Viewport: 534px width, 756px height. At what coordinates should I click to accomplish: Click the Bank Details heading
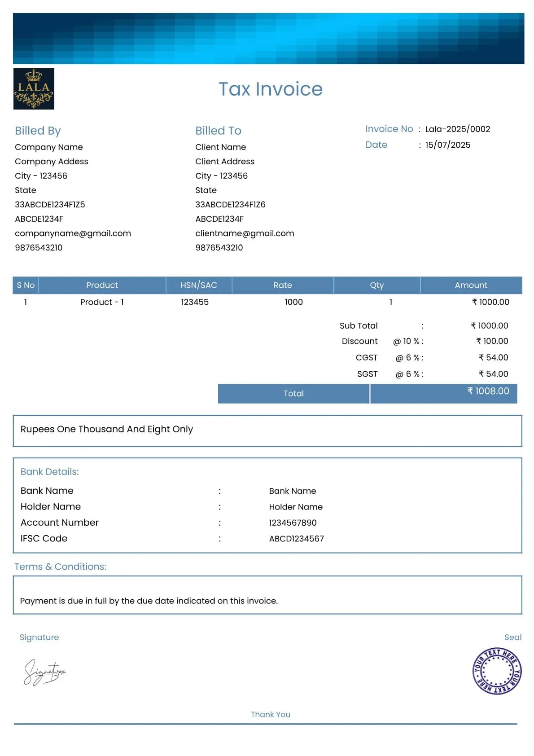pos(49,472)
